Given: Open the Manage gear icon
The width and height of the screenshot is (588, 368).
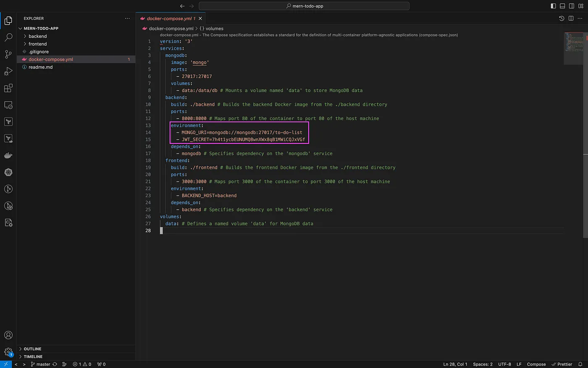Looking at the screenshot, I should click(x=8, y=352).
